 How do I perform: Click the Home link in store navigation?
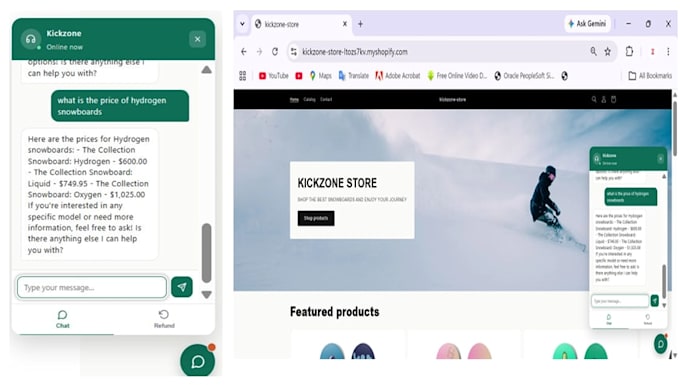[x=294, y=99]
